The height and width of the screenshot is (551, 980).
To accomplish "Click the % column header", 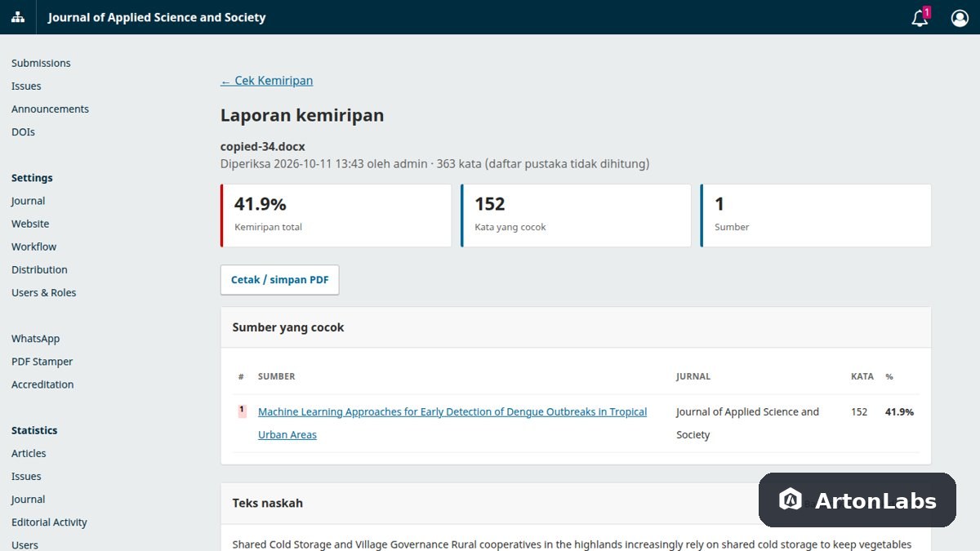I will pos(889,376).
